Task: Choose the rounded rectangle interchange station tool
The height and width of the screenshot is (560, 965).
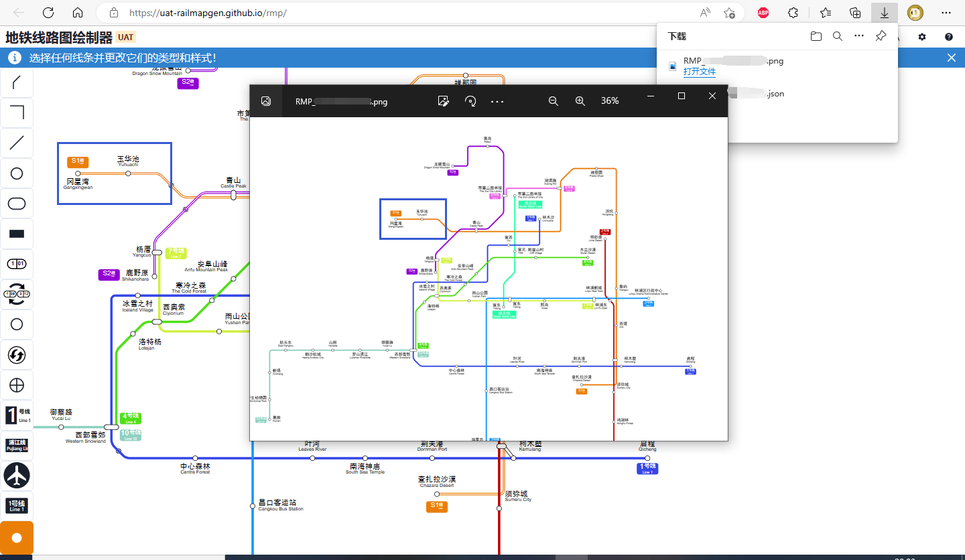Action: (x=17, y=204)
